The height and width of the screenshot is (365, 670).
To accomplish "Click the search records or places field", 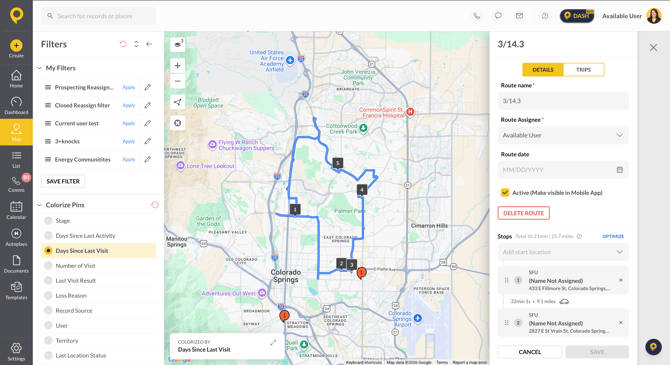I will click(x=99, y=16).
